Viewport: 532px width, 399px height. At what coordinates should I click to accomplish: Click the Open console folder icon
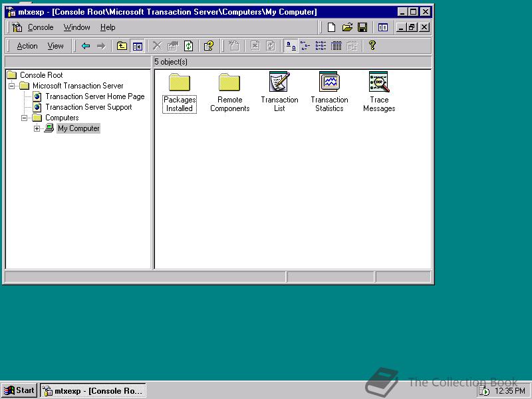click(x=346, y=27)
